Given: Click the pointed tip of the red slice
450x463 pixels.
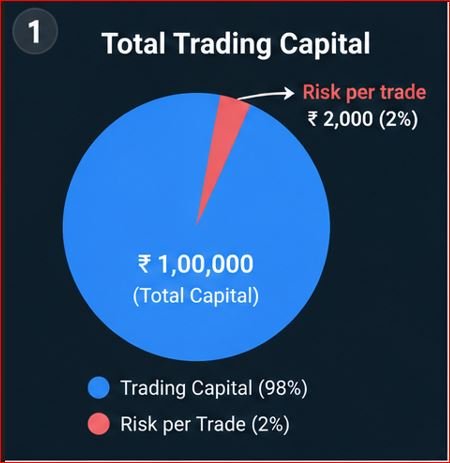Looking at the screenshot, I should pyautogui.click(x=198, y=221).
